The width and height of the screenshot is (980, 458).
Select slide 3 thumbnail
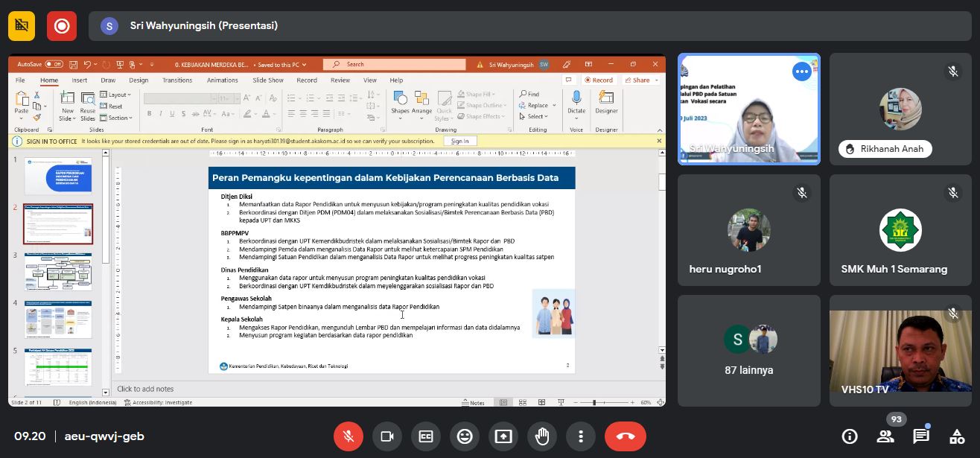click(x=58, y=272)
